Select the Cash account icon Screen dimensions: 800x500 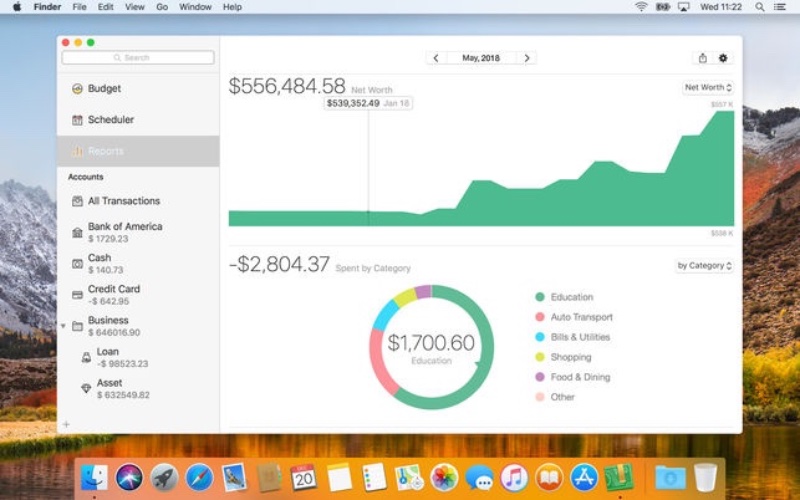77,263
